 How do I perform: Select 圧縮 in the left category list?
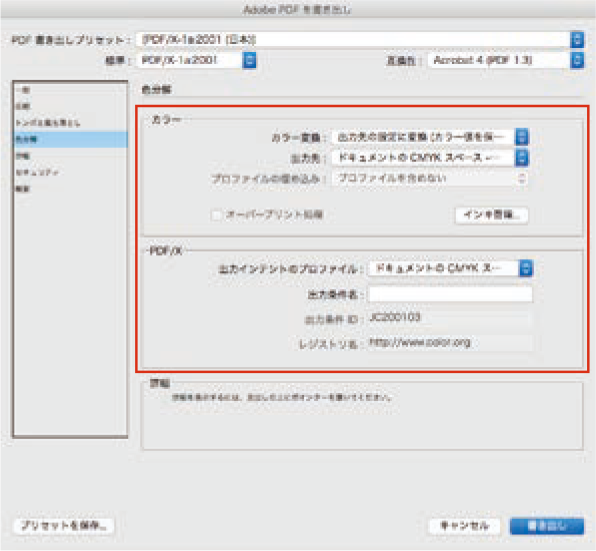tap(70, 106)
